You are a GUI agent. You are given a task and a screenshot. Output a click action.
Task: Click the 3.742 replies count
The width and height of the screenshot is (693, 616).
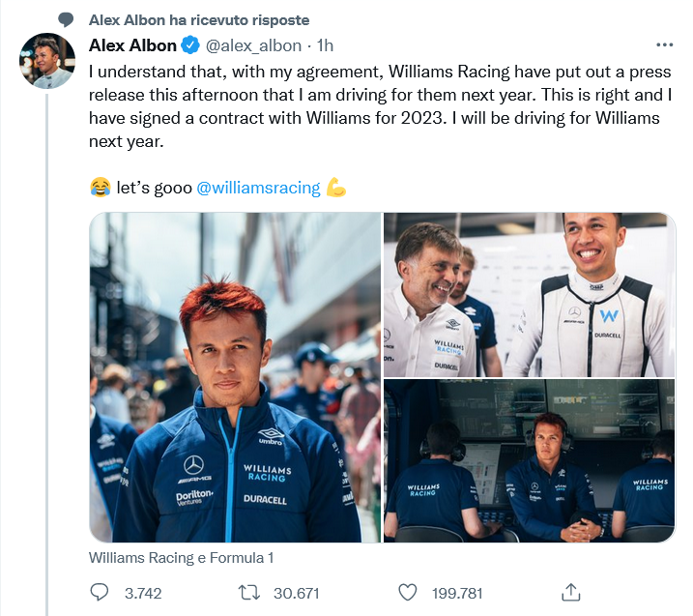point(143,593)
